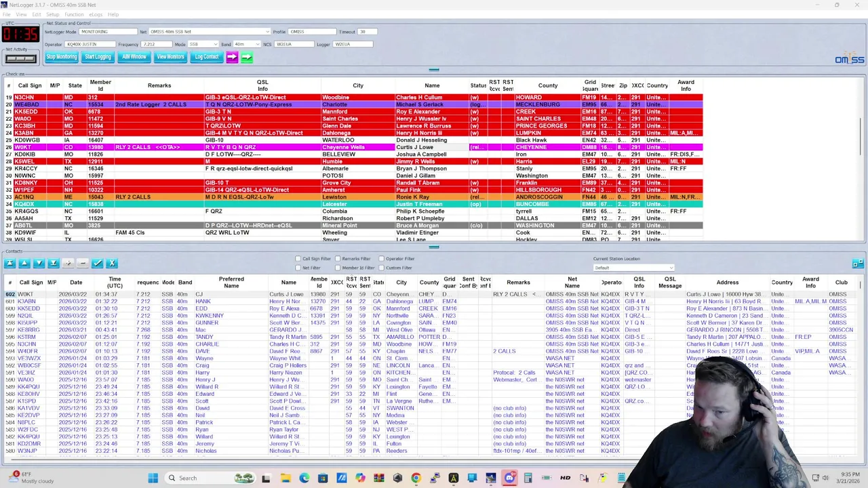Screen dimensions: 868x488
Task: Open the Current Station Location dropdown
Action: click(x=633, y=268)
